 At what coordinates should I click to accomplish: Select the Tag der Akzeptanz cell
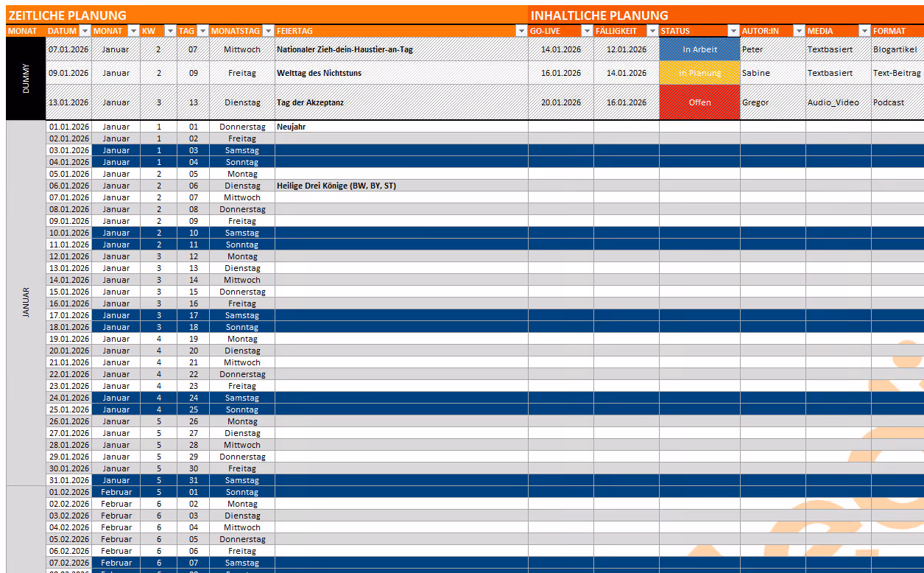(401, 102)
